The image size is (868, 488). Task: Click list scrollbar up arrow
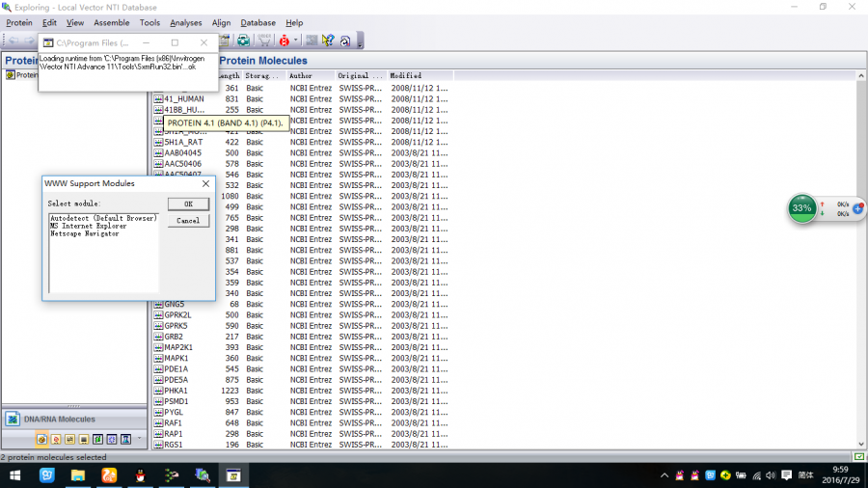coord(861,76)
